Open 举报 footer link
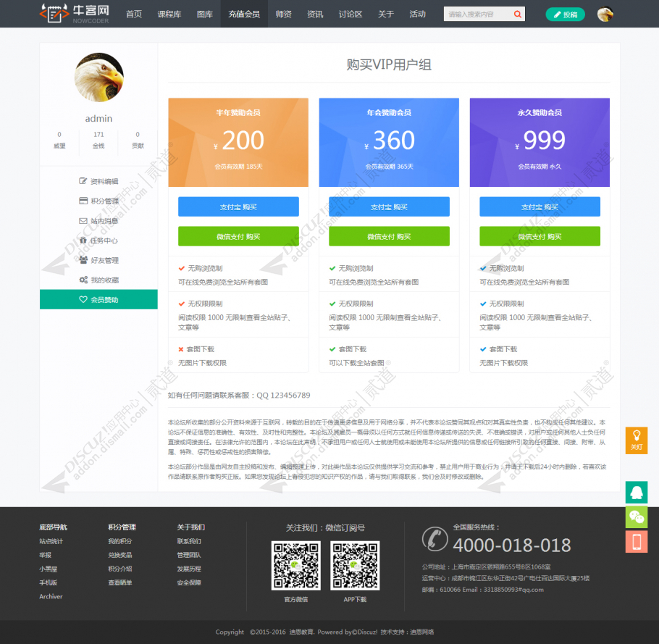Viewport: 659px width, 644px height. [x=45, y=555]
